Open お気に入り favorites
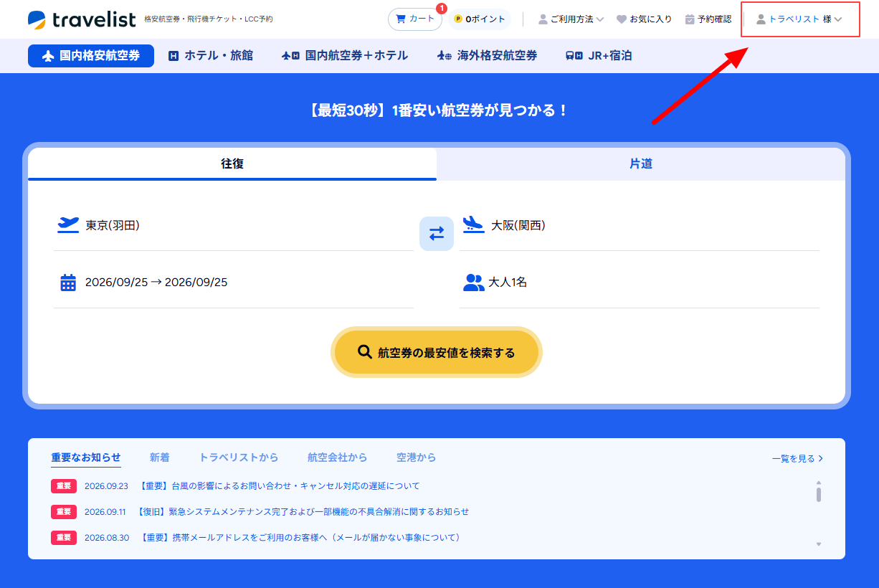This screenshot has height=588, width=879. (x=645, y=19)
